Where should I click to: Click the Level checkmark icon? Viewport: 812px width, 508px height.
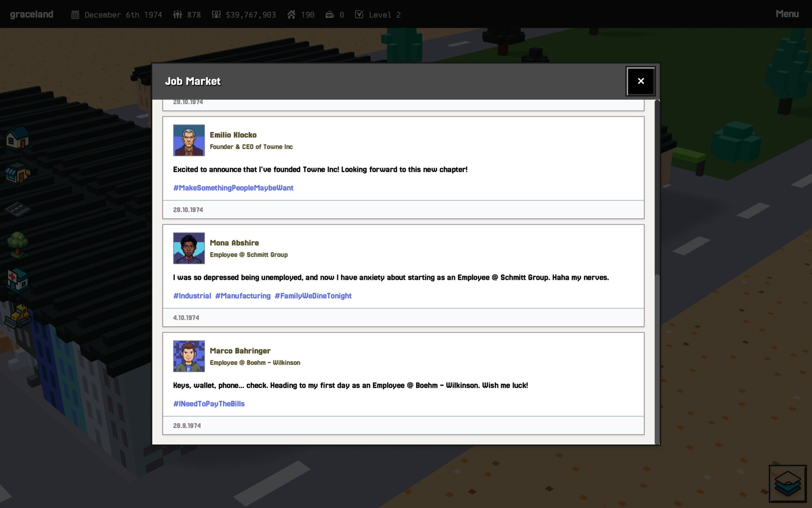click(x=359, y=15)
